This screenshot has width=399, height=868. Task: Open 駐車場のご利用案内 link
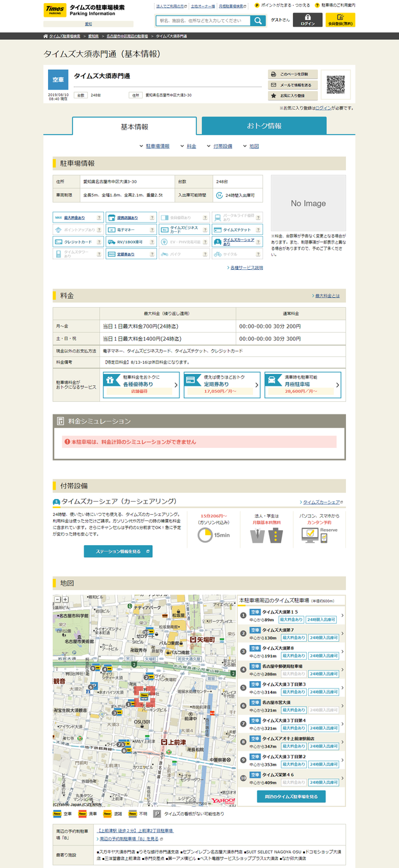pyautogui.click(x=335, y=6)
